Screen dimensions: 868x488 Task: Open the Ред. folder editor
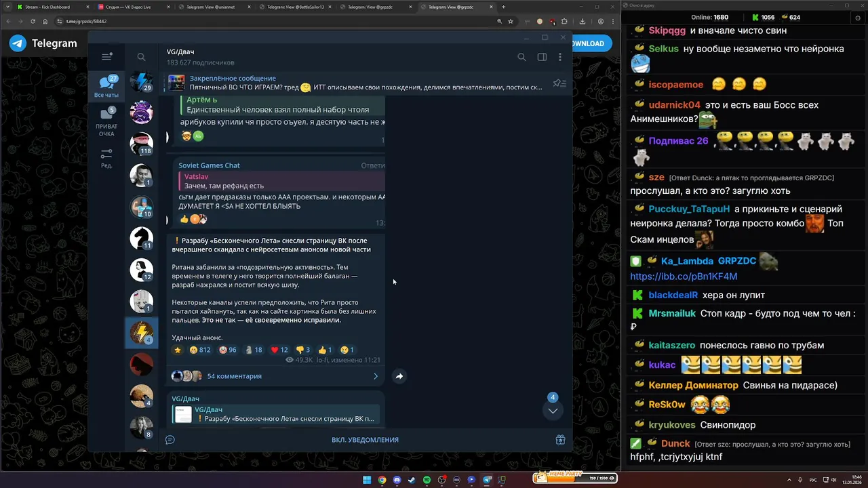coord(106,159)
